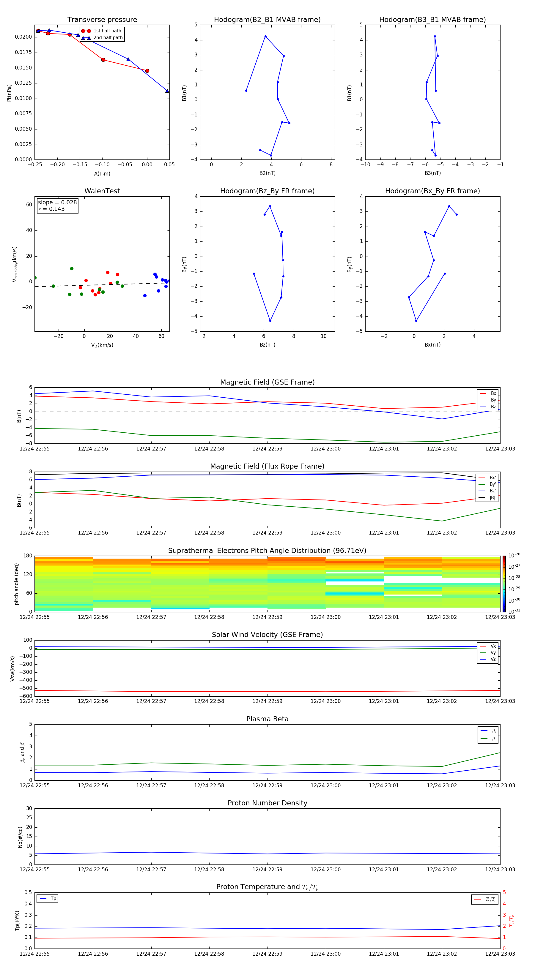Click the Te/Tp legend entry box

485,899
